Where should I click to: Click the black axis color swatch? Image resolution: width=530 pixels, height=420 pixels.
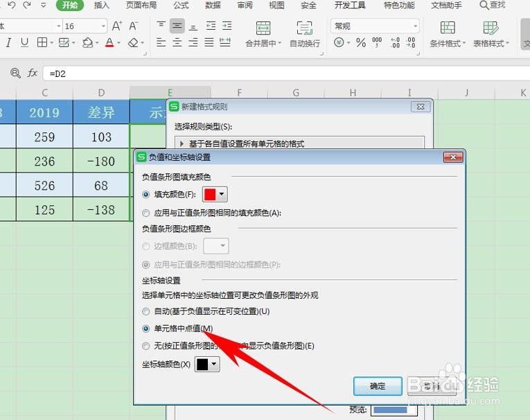202,364
